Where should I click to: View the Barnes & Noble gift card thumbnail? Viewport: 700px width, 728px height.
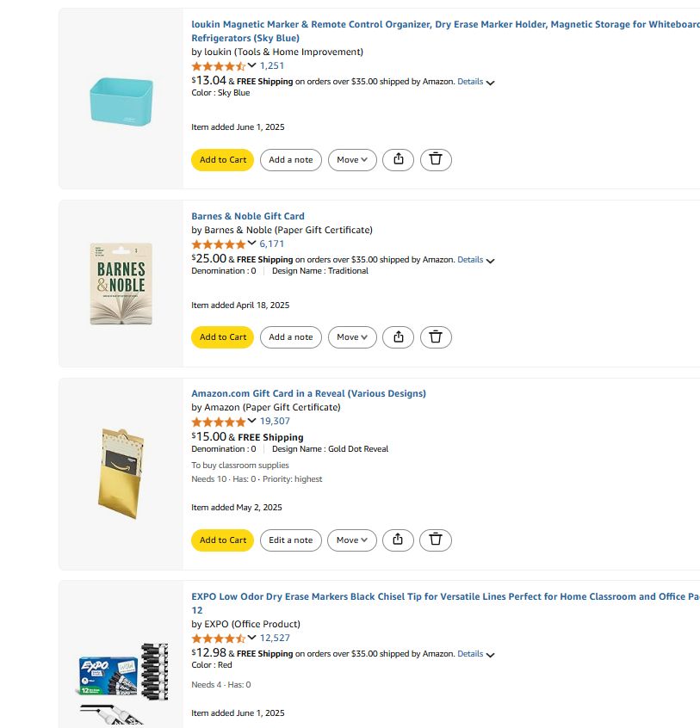[121, 284]
